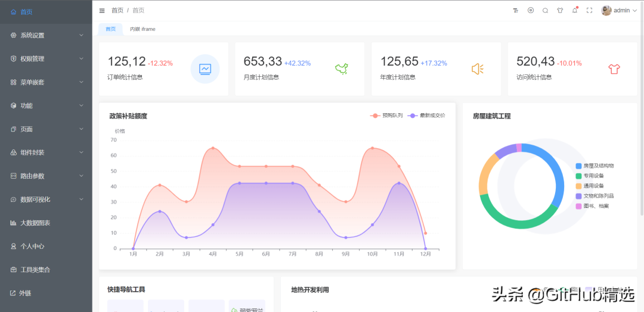
Task: Enter fullscreen mode with the header icon
Action: pyautogui.click(x=590, y=10)
